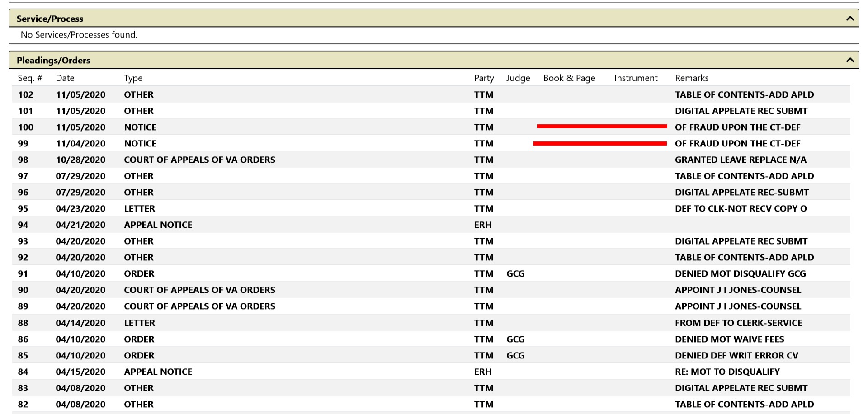Click 'GRANTED LEAVE REPLACE N/A' remark
The width and height of the screenshot is (868, 414).
coord(741,160)
